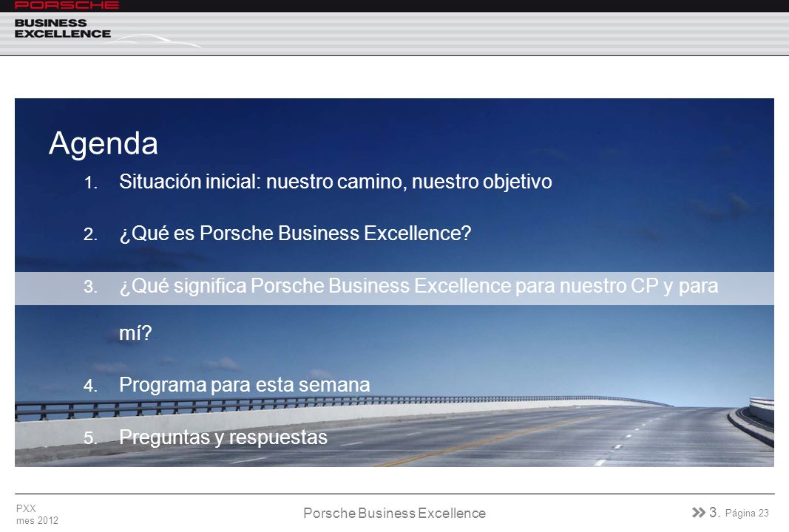Click the double chevron icon near page number
The height and width of the screenshot is (532, 789).
coord(699,512)
